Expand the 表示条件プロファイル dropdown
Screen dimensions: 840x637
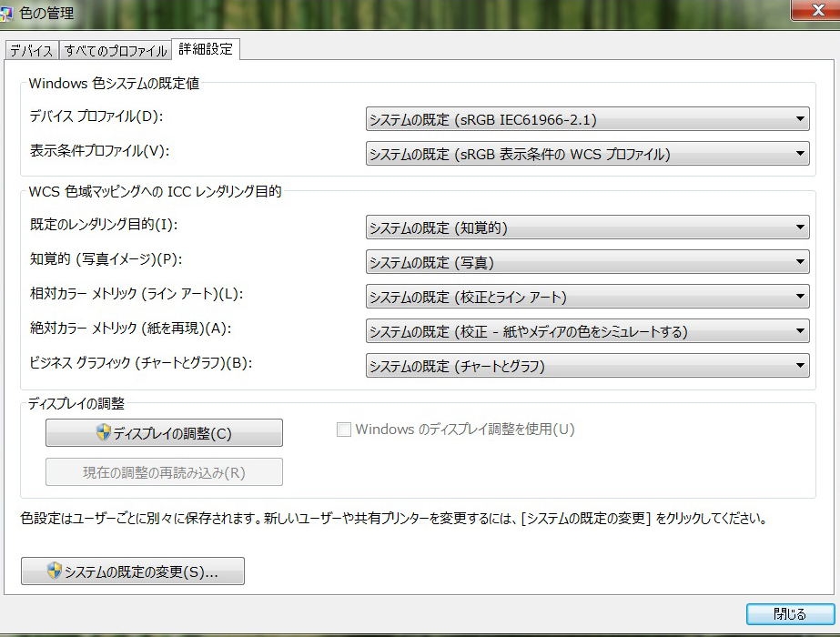coord(587,153)
